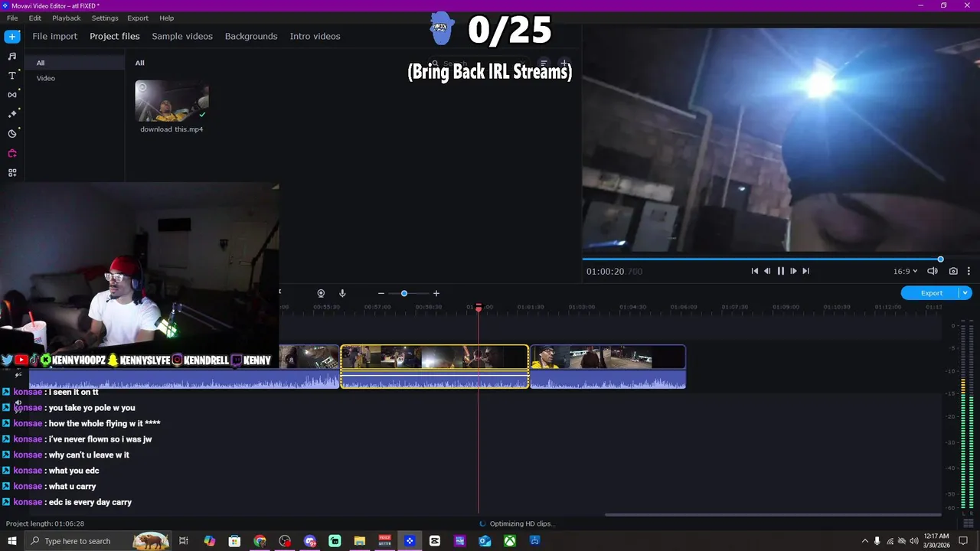This screenshot has width=980, height=551.
Task: Open the Effects sparkle icon panel
Action: [x=12, y=114]
